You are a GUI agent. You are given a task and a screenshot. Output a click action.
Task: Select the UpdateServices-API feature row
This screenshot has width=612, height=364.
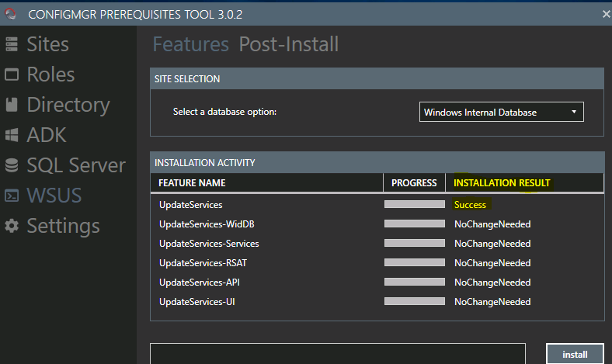[377, 283]
